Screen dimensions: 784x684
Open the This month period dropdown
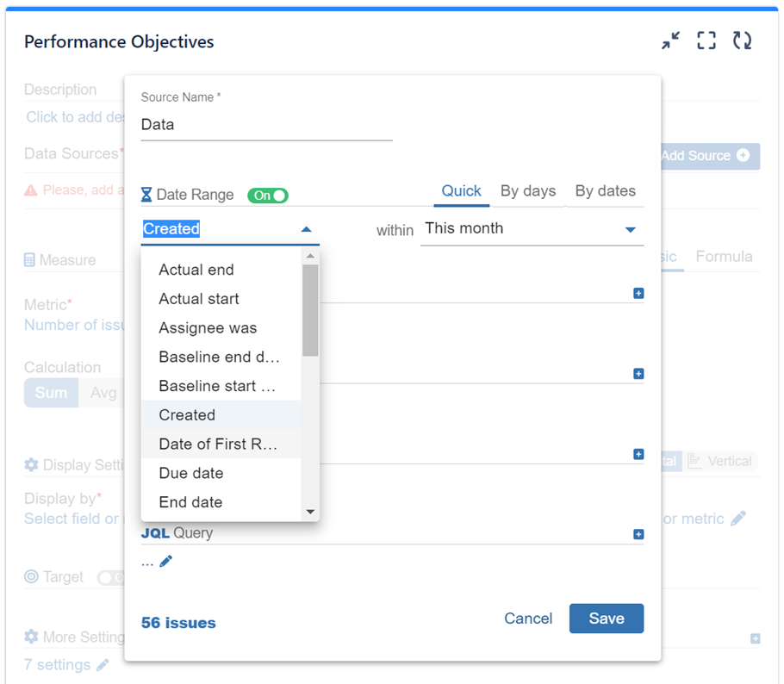pyautogui.click(x=630, y=230)
